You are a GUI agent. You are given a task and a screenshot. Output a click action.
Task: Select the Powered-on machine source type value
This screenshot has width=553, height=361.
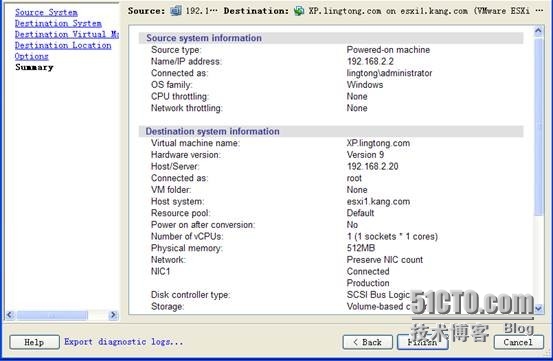[388, 50]
